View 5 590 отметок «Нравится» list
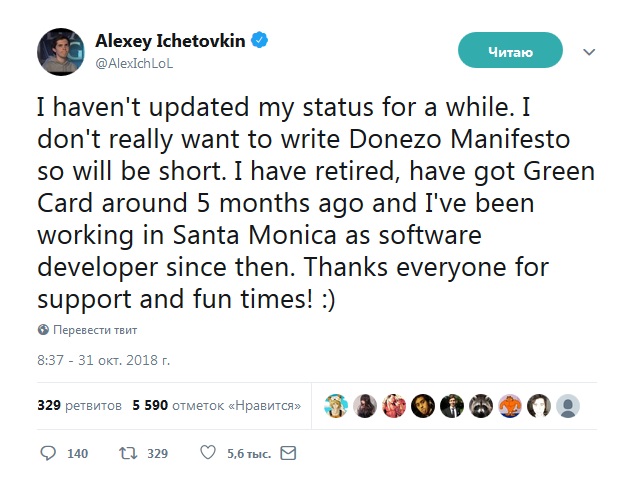 pyautogui.click(x=217, y=405)
